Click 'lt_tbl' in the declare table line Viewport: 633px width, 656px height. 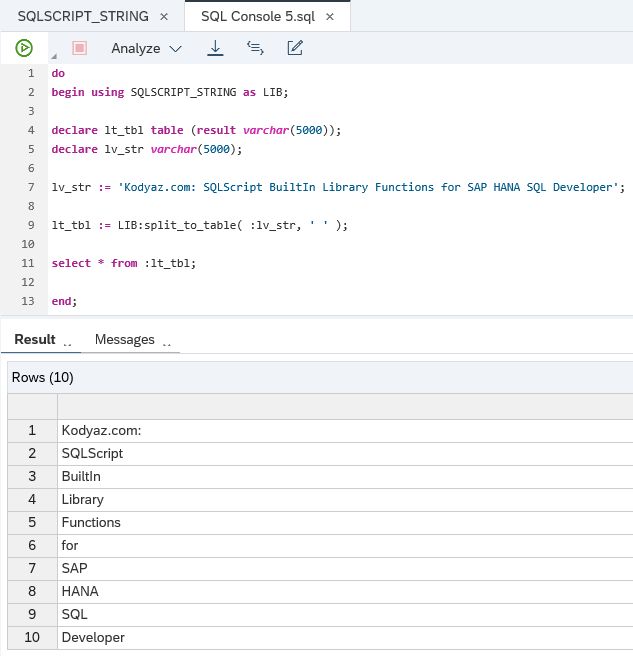[x=124, y=130]
